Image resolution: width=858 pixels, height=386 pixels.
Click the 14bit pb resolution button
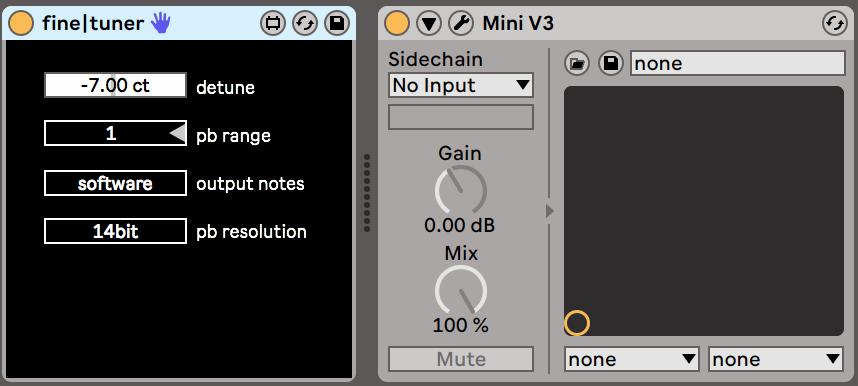pos(115,232)
